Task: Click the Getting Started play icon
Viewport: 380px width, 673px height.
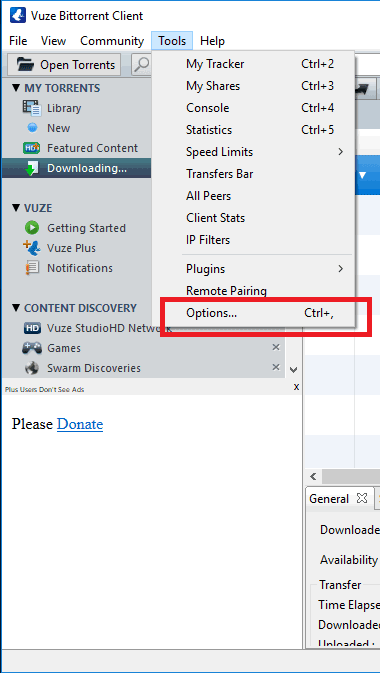Action: pos(32,228)
